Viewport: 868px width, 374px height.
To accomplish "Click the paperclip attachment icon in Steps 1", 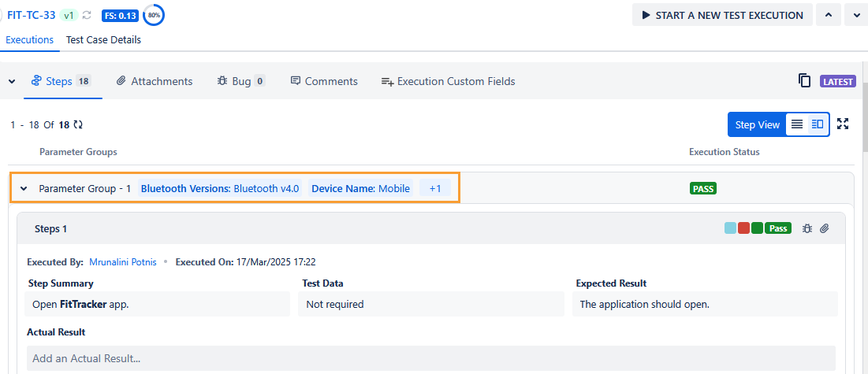I will tap(825, 228).
